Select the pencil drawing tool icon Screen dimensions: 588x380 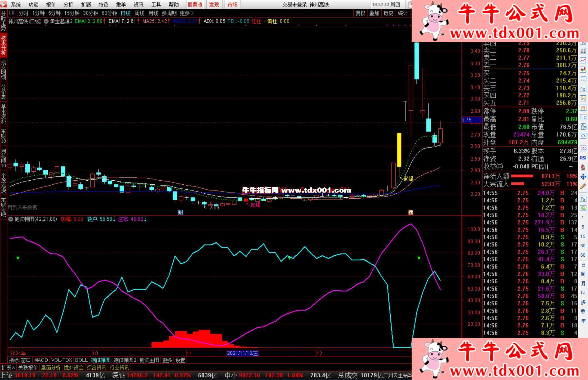(x=583, y=186)
